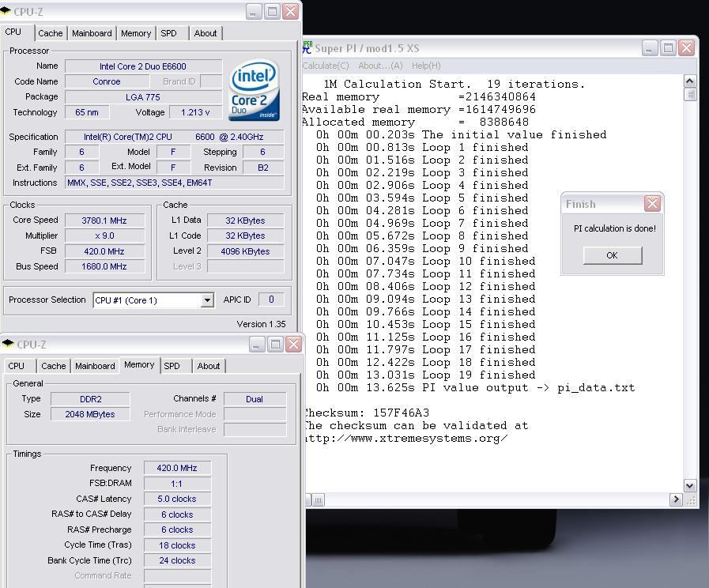Click the FSB value '420.0 MHz' under Clocks

coord(104,251)
